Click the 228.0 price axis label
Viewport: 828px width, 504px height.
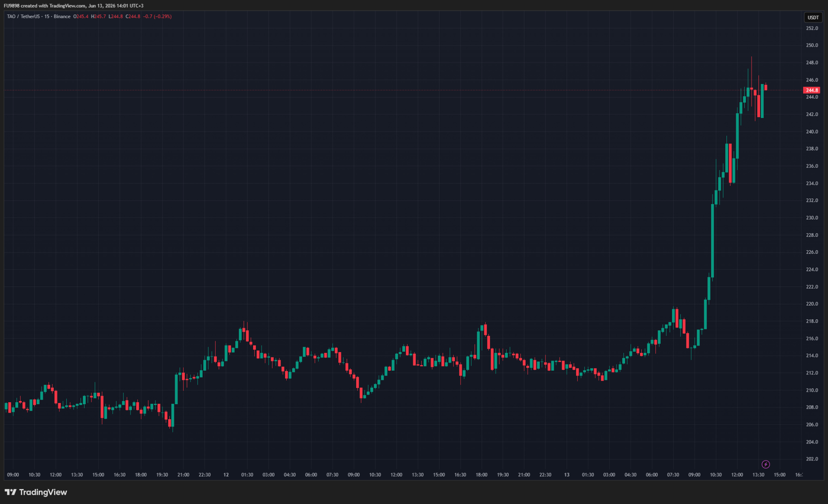812,235
